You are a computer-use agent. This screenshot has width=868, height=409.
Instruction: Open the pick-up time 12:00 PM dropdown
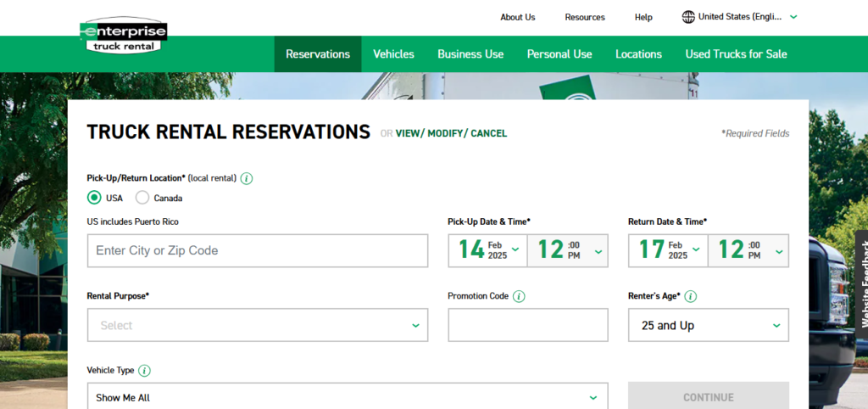567,250
